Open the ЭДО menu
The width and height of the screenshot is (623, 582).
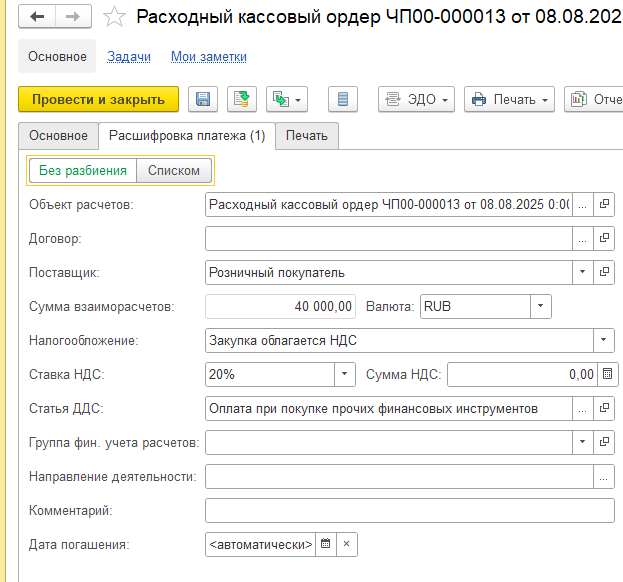[416, 99]
